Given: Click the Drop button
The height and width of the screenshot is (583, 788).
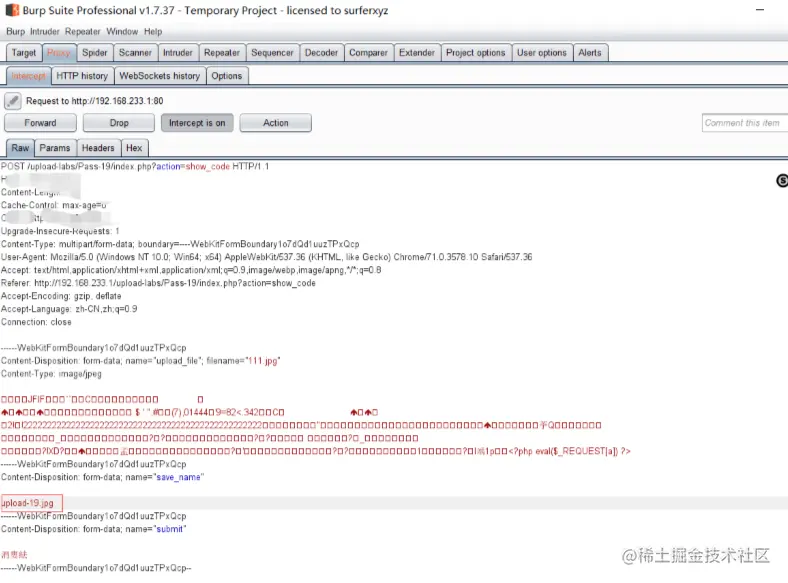Looking at the screenshot, I should [119, 123].
